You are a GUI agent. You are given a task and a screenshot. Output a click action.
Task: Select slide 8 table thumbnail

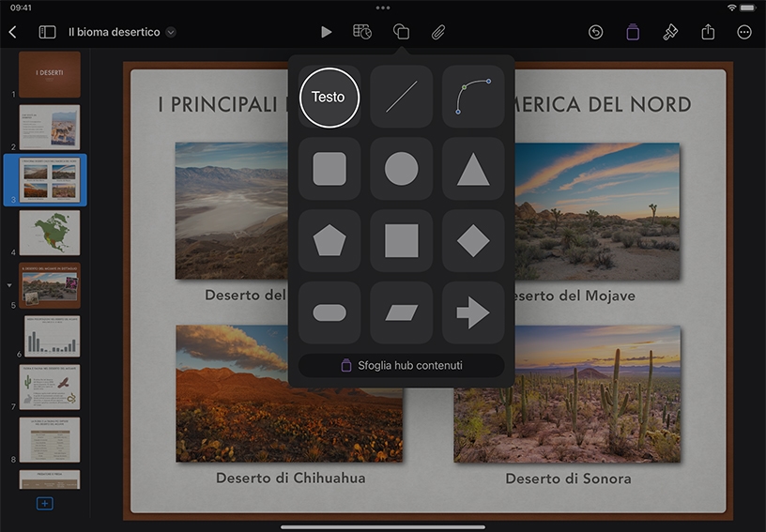tap(50, 440)
